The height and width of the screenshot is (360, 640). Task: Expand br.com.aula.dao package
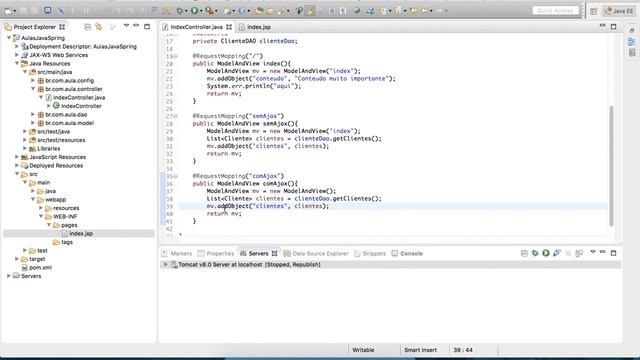(x=33, y=115)
